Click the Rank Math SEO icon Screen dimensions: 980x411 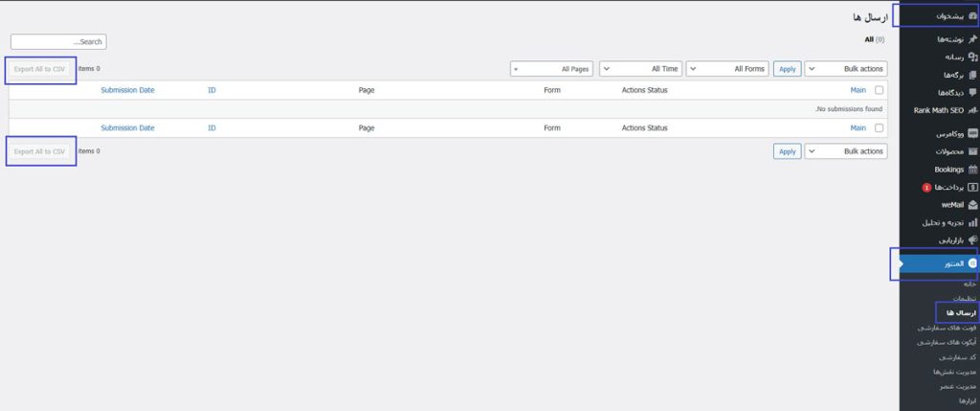[x=972, y=110]
